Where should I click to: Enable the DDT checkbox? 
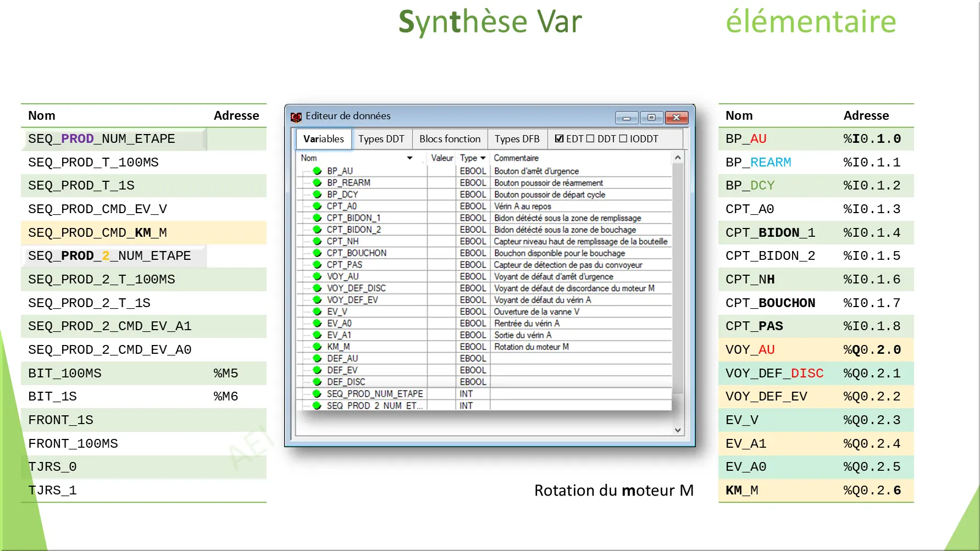(590, 138)
